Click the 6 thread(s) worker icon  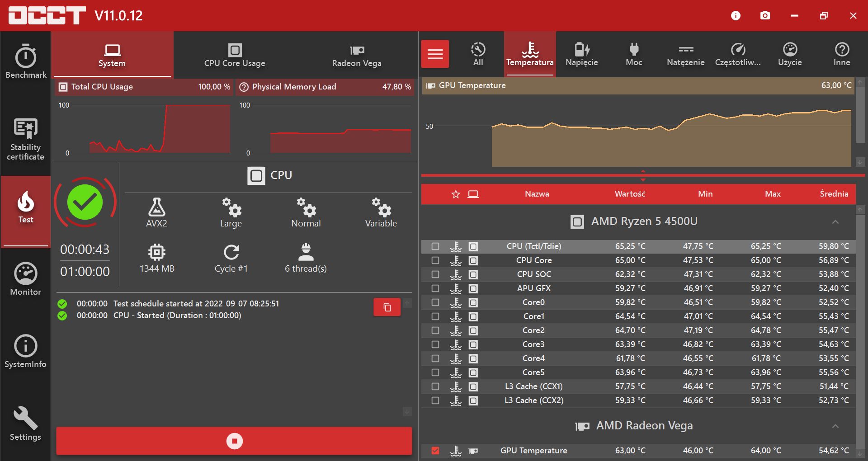coord(306,252)
